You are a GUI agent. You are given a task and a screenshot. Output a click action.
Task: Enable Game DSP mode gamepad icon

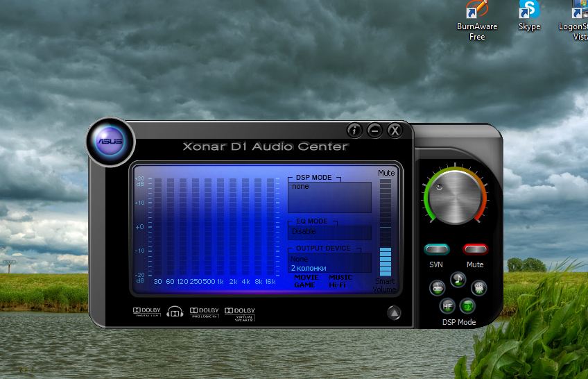point(437,287)
